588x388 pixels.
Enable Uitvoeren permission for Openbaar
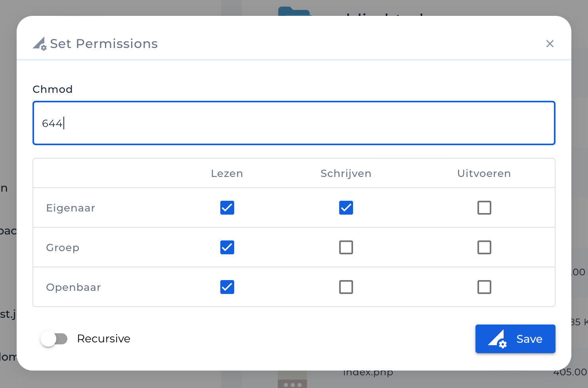[x=484, y=287]
